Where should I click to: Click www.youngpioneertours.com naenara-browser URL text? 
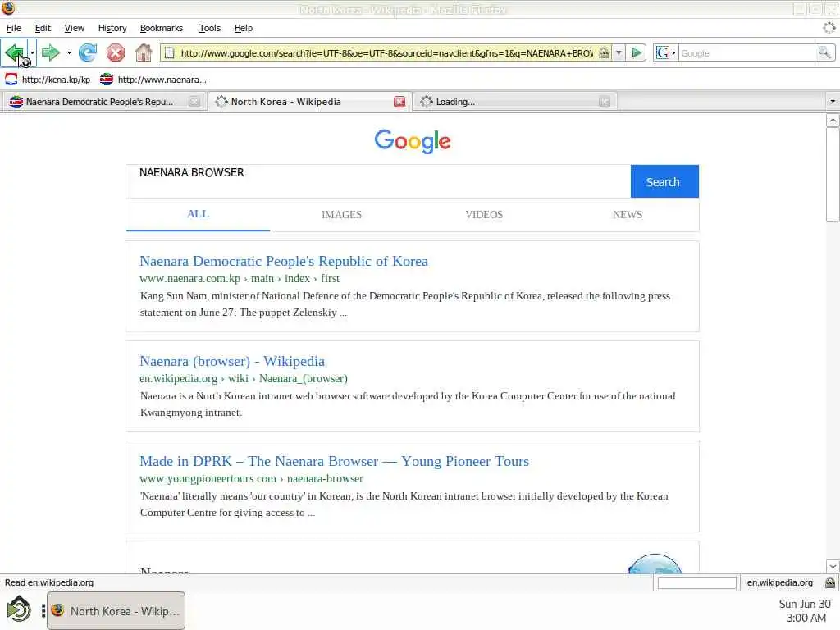(x=251, y=478)
